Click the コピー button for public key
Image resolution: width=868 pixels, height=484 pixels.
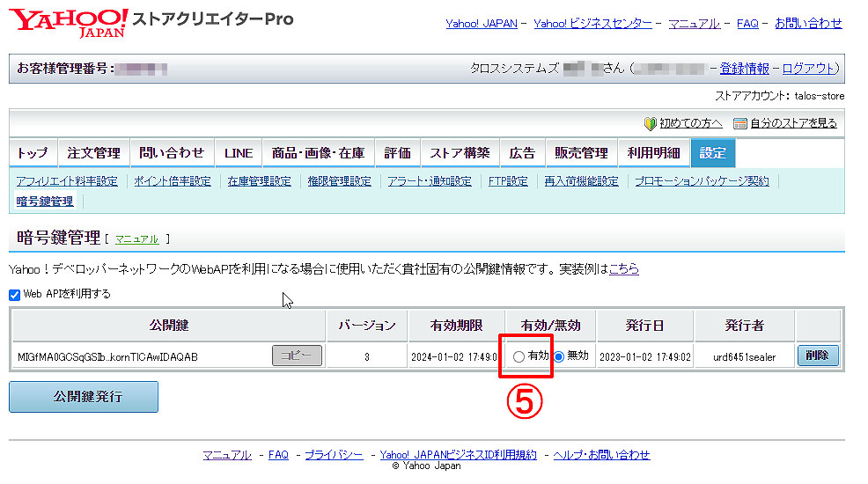click(297, 356)
